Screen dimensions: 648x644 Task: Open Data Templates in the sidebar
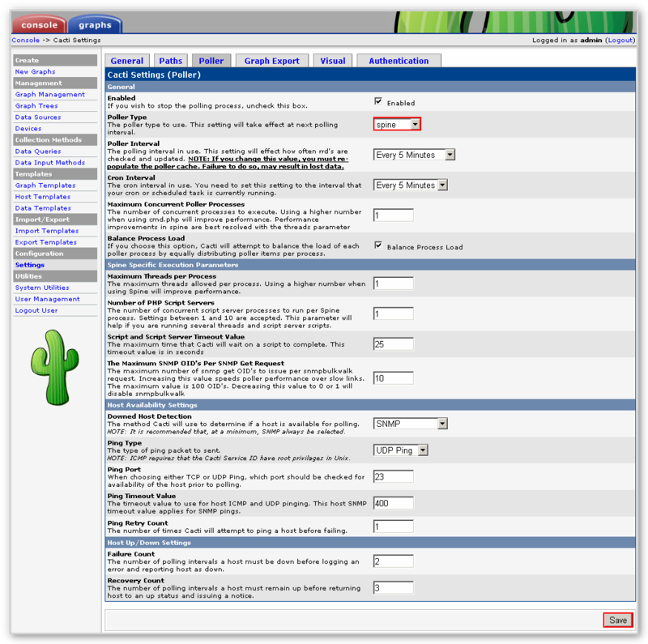click(43, 208)
